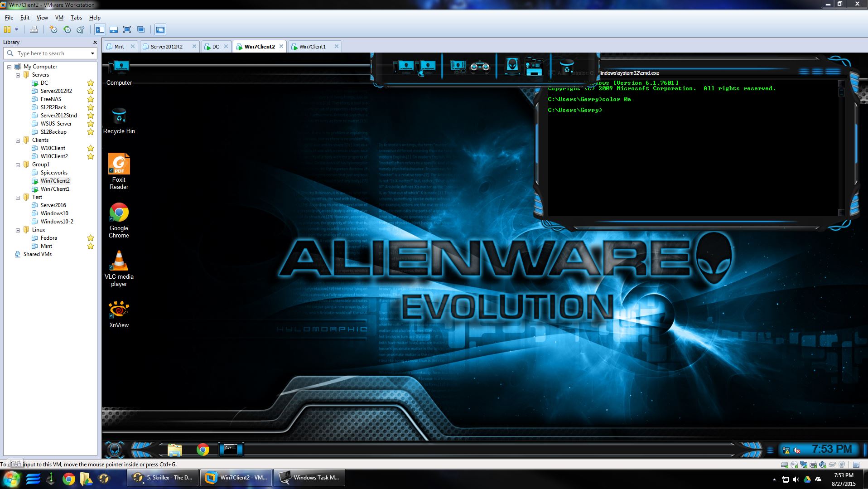
Task: Select Spiceworks in the library tree
Action: click(x=54, y=173)
